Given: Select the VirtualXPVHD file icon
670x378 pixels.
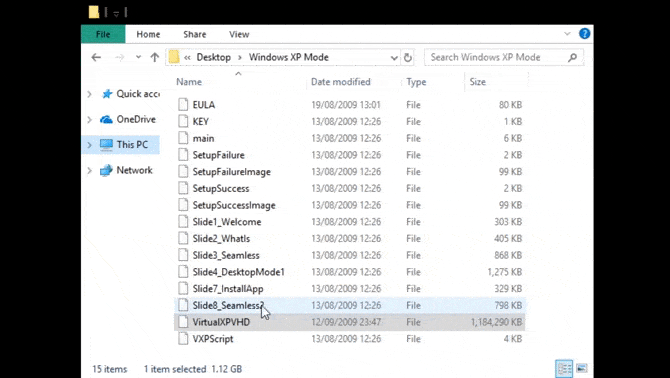Looking at the screenshot, I should (183, 322).
